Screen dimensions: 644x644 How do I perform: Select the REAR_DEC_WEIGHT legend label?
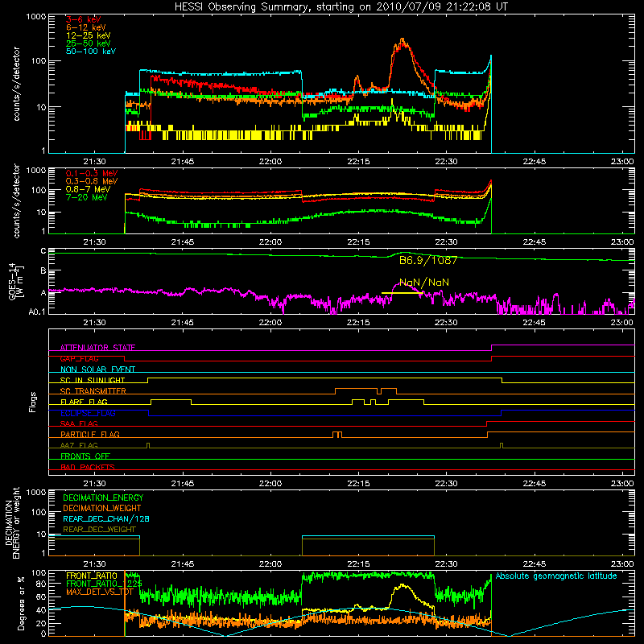99,530
